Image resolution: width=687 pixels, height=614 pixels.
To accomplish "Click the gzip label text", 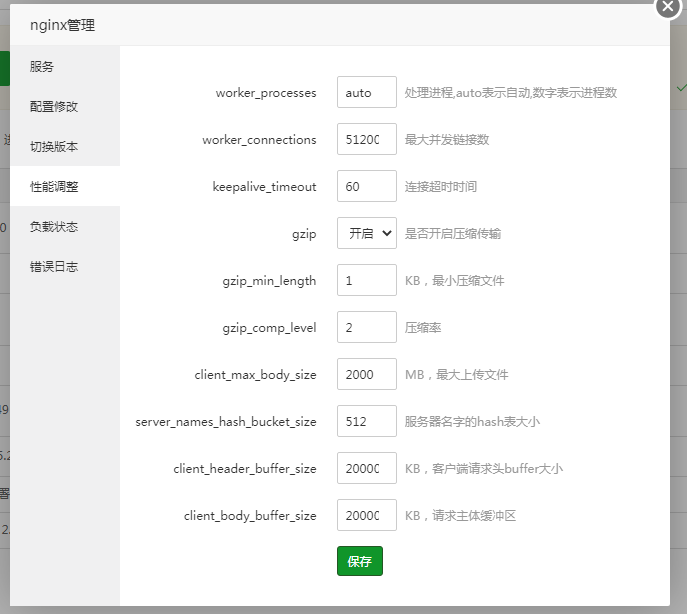I will coord(304,234).
